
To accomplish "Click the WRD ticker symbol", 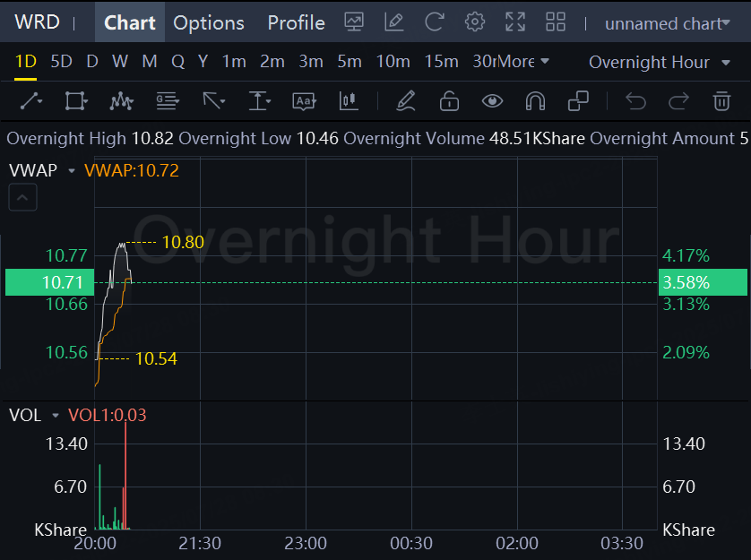I will coord(37,22).
